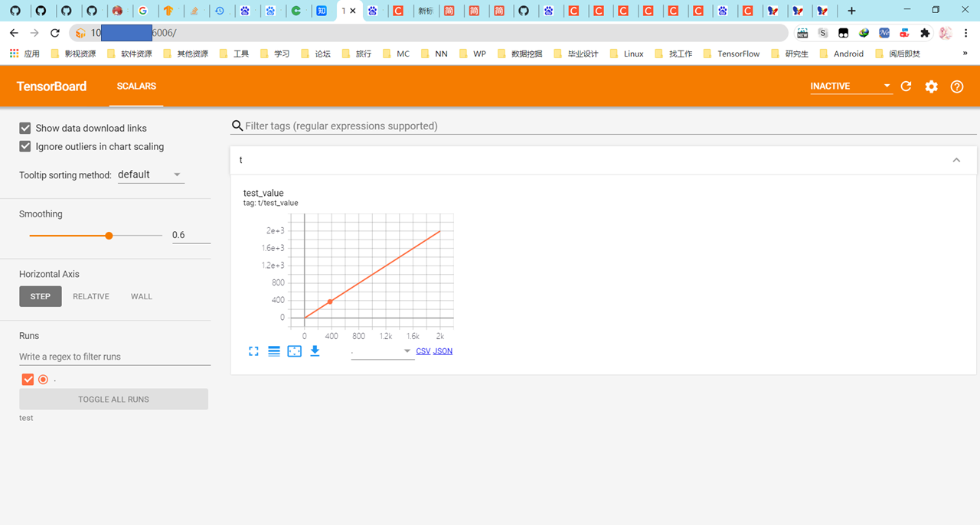
Task: Refresh TensorBoard data
Action: point(906,86)
